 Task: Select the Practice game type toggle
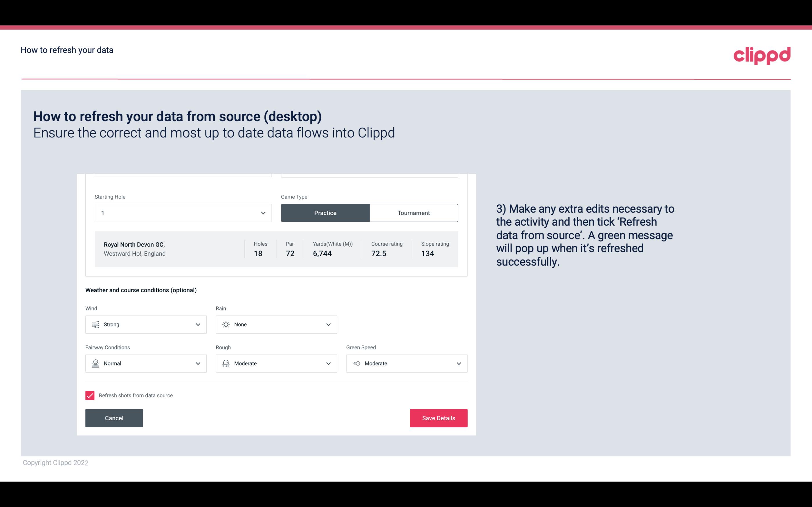(325, 213)
